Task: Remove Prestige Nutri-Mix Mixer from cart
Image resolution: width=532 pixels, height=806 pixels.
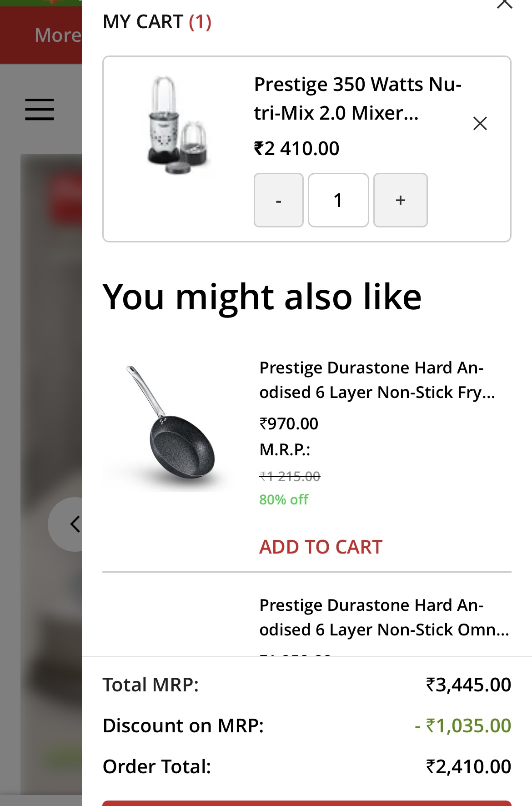Action: (x=480, y=123)
